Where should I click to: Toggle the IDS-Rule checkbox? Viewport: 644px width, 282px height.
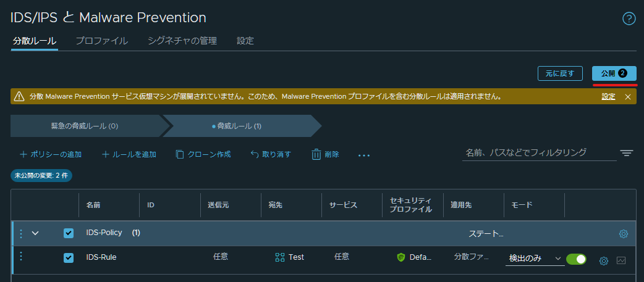(69, 258)
